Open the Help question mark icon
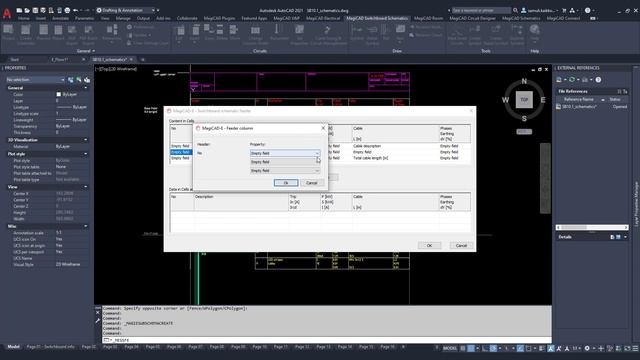Screen dimensions: 640x360 (587, 10)
